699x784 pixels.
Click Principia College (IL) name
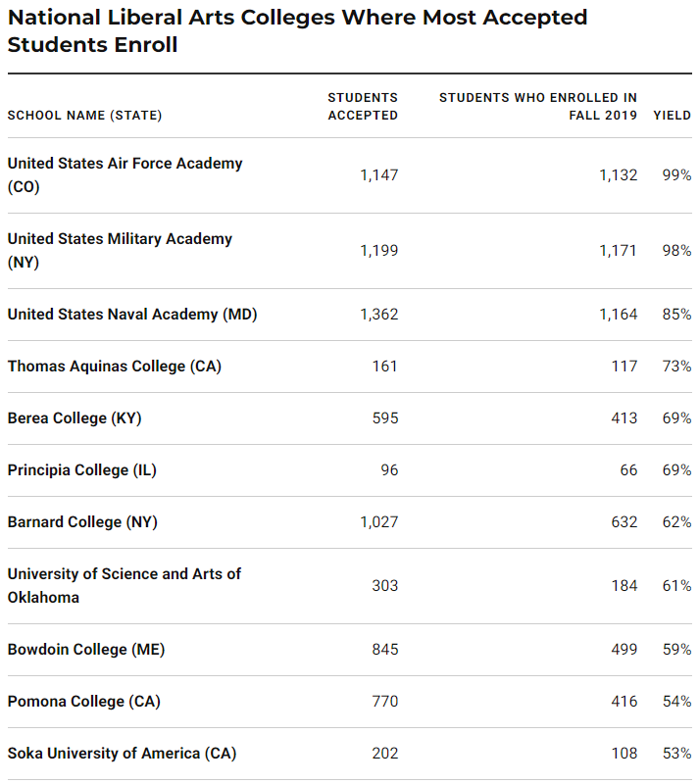(81, 470)
